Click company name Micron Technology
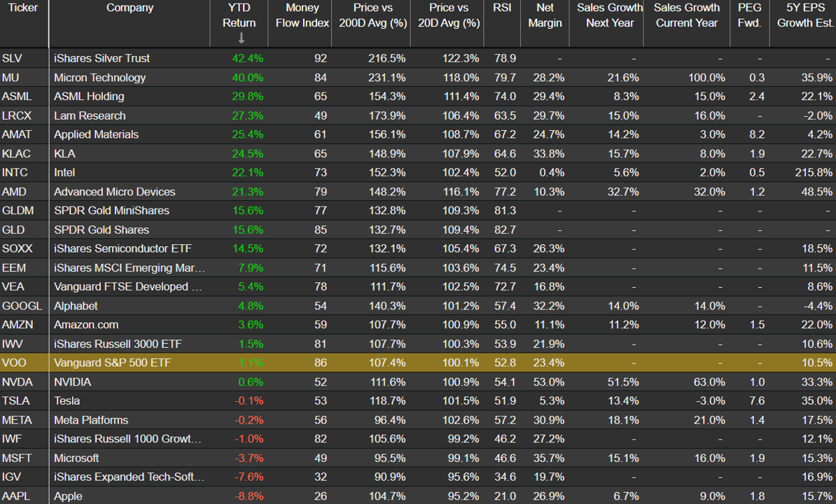This screenshot has width=836, height=504. coord(99,78)
